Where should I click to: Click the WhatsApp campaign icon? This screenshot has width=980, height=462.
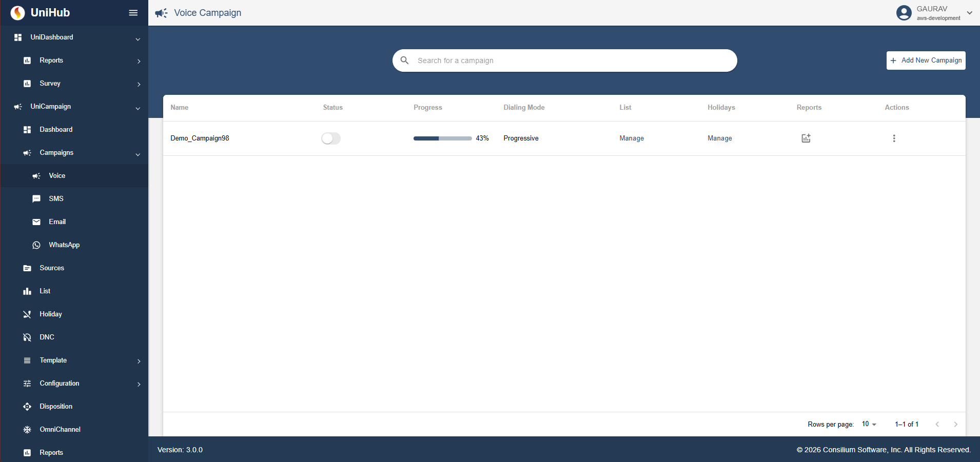(x=36, y=245)
